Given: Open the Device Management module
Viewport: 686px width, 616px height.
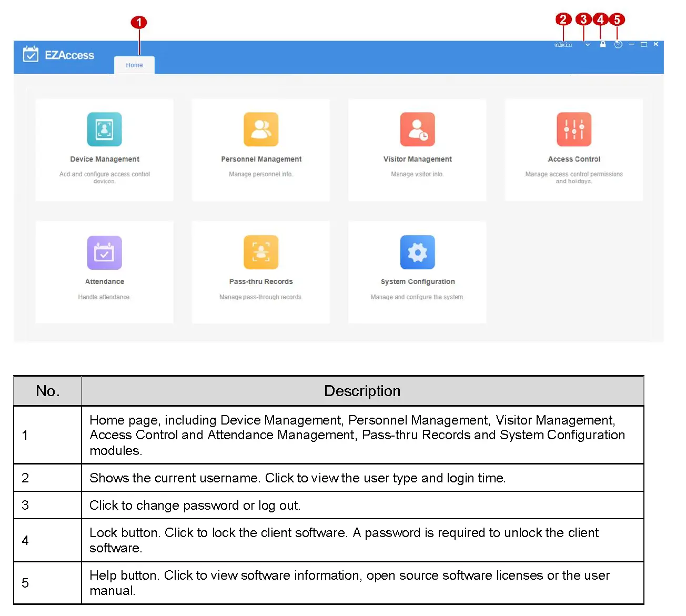Looking at the screenshot, I should 104,150.
